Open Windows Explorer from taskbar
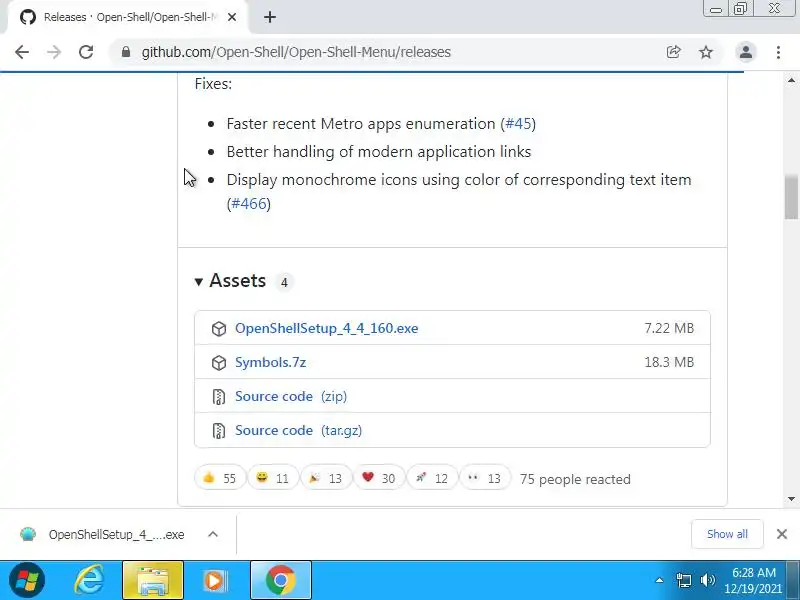The image size is (800, 600). pyautogui.click(x=153, y=580)
